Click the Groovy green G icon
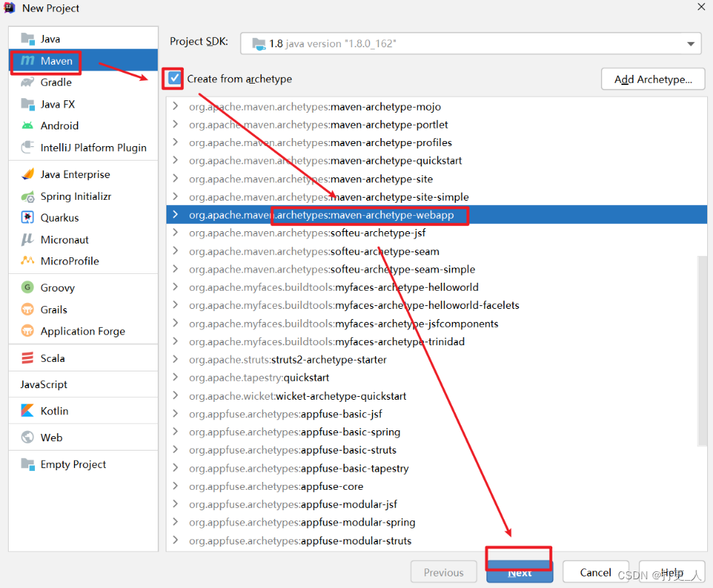This screenshot has width=713, height=588. tap(28, 287)
